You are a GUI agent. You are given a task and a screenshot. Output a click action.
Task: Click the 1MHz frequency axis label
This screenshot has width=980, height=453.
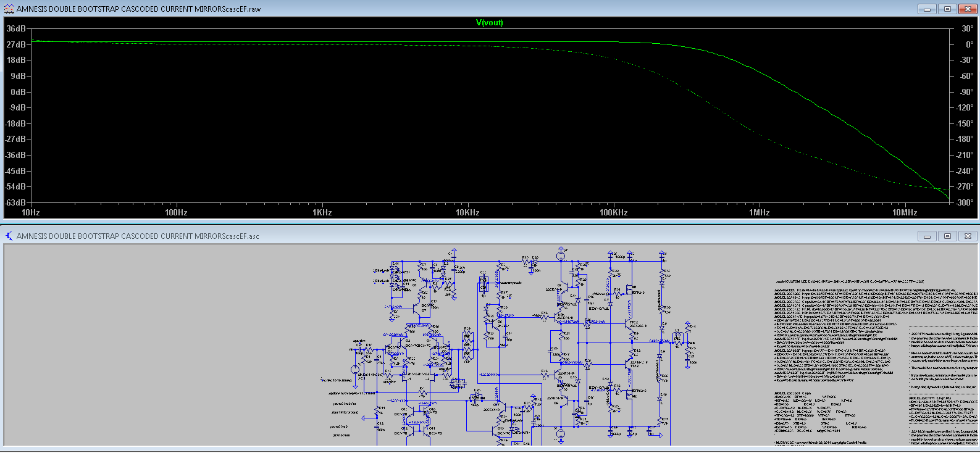pyautogui.click(x=759, y=213)
